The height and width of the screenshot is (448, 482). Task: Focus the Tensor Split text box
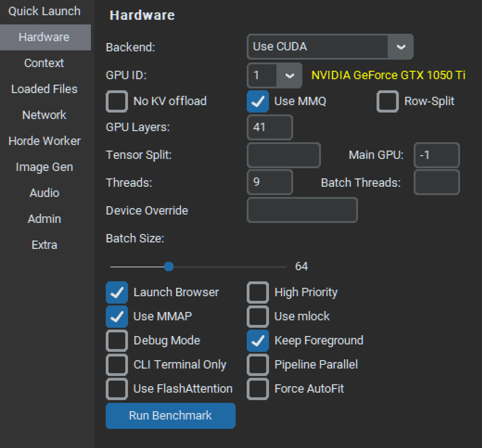click(284, 155)
